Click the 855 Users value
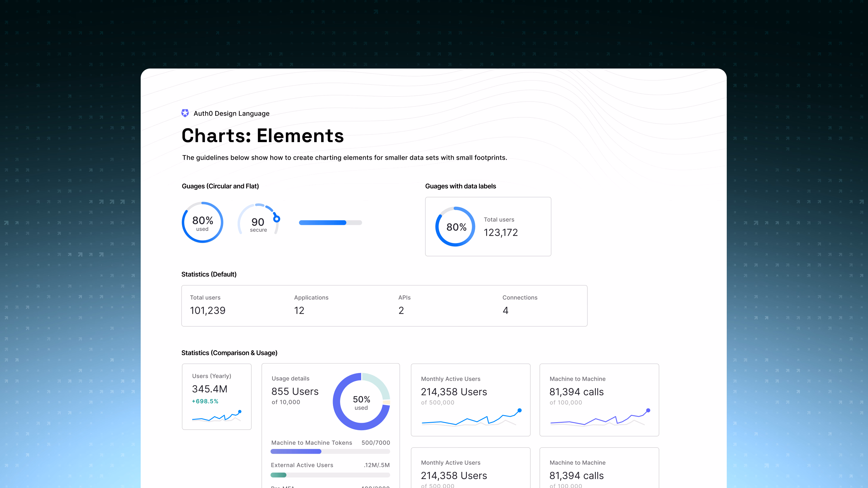 pos(295,391)
